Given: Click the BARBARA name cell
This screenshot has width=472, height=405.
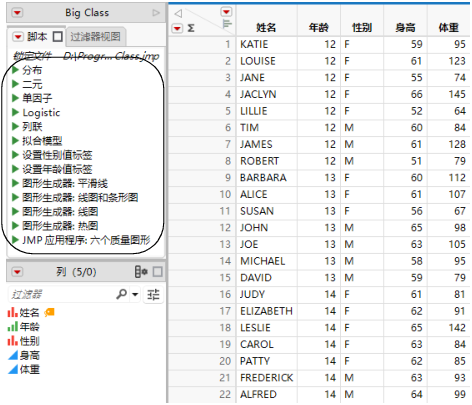Looking at the screenshot, I should [x=267, y=178].
